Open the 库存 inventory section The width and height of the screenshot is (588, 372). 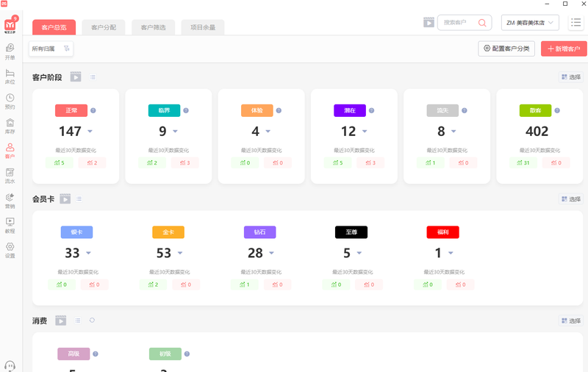tap(10, 126)
